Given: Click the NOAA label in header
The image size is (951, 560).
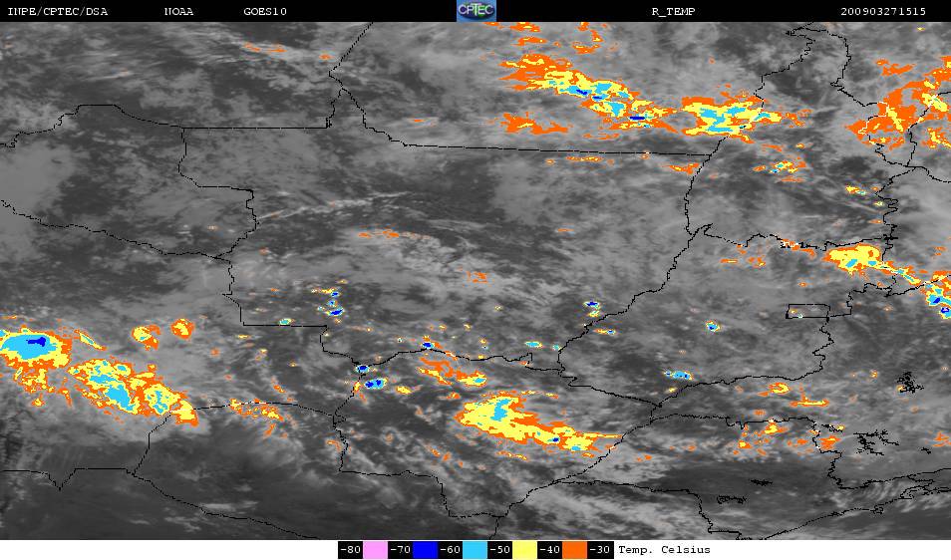Looking at the screenshot, I should point(178,12).
